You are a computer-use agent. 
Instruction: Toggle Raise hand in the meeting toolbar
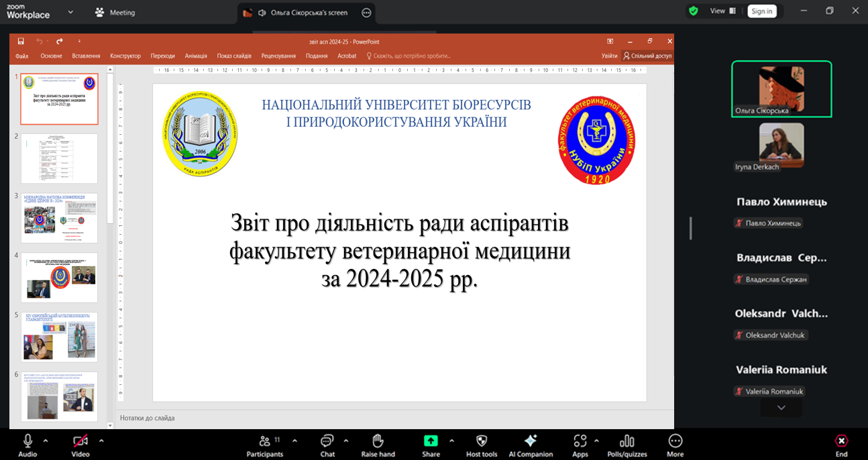[x=378, y=441]
